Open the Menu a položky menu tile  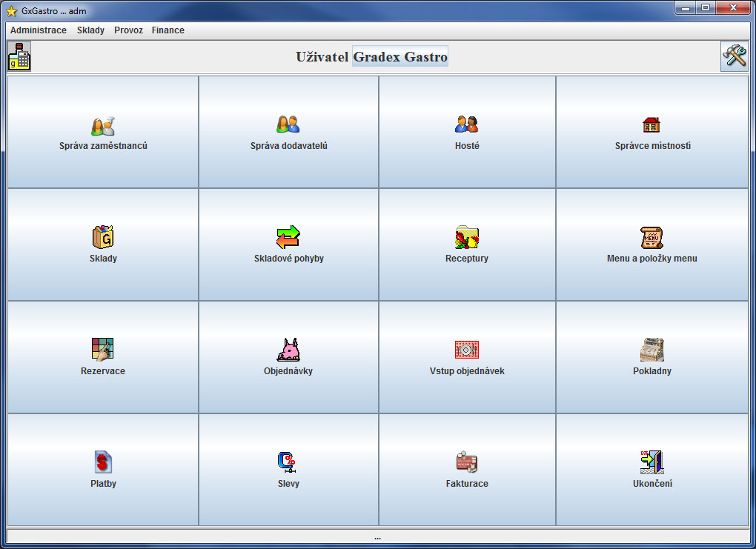(x=651, y=244)
